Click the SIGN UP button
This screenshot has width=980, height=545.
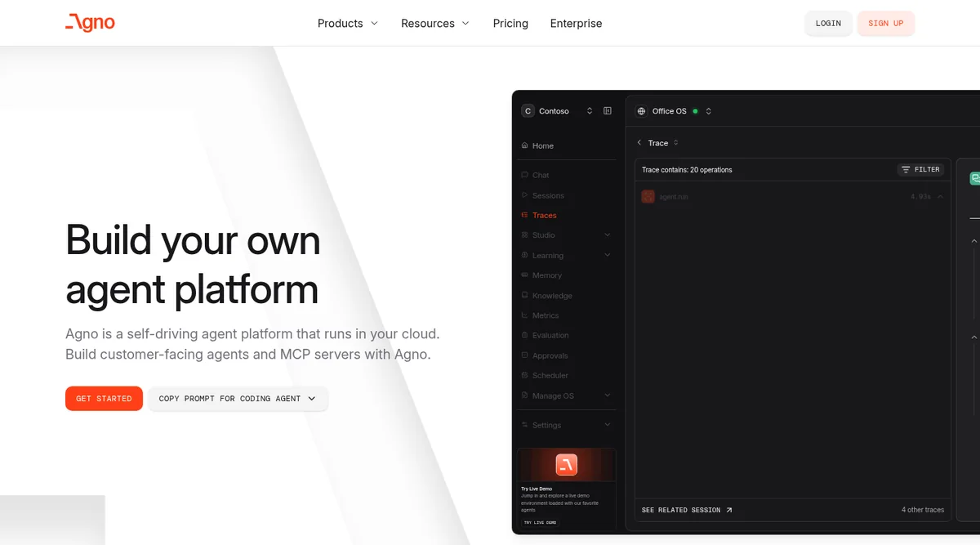pyautogui.click(x=885, y=23)
